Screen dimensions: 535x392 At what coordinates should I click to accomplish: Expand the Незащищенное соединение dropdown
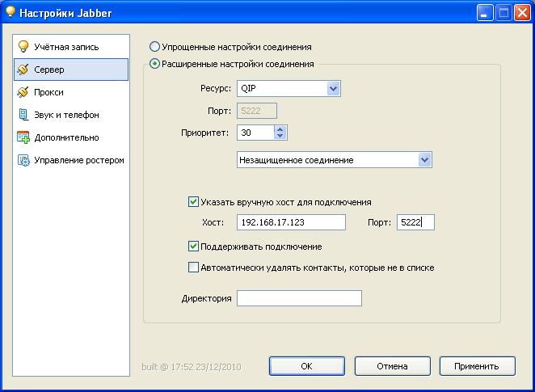[425, 160]
